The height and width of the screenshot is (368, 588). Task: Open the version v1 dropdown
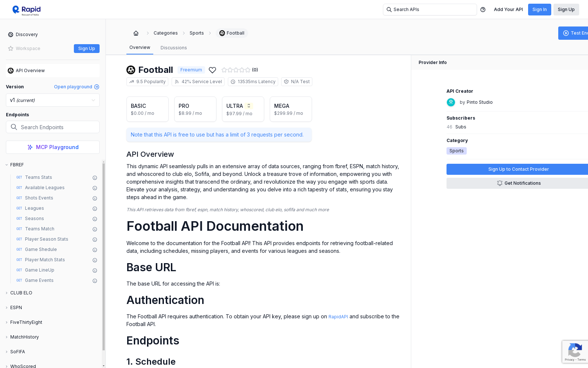53,100
